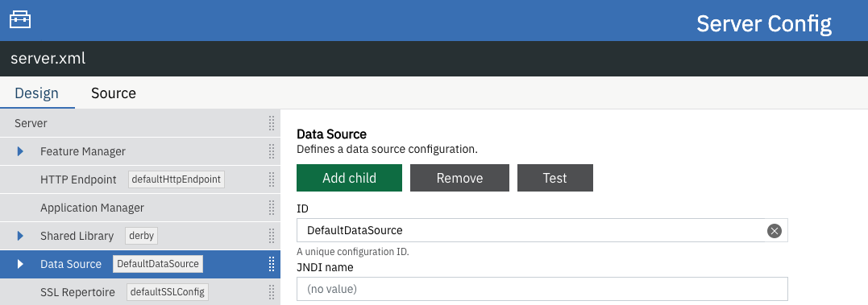Grab the drag handle on Shared Library row
This screenshot has height=305, width=868.
272,236
